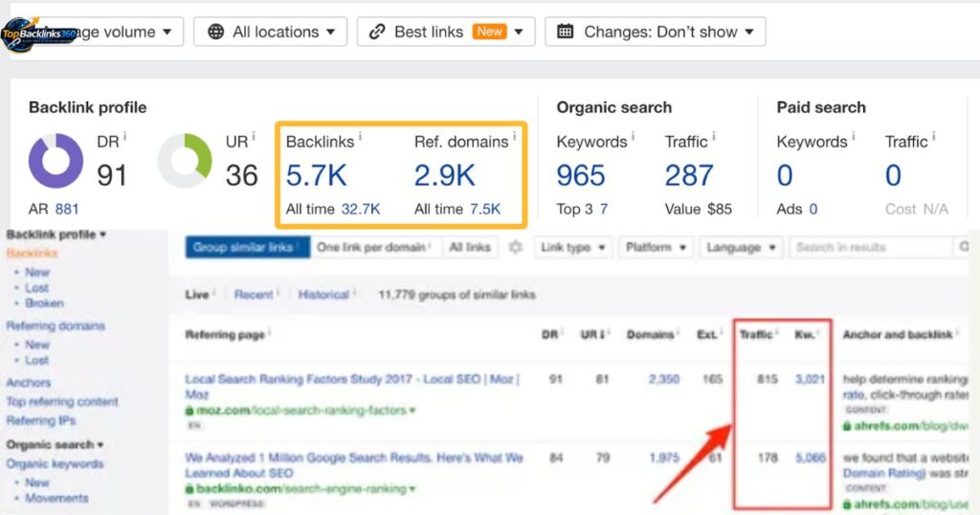The height and width of the screenshot is (515, 980).
Task: Open Local Search Ranking Factors Study link
Action: click(352, 387)
